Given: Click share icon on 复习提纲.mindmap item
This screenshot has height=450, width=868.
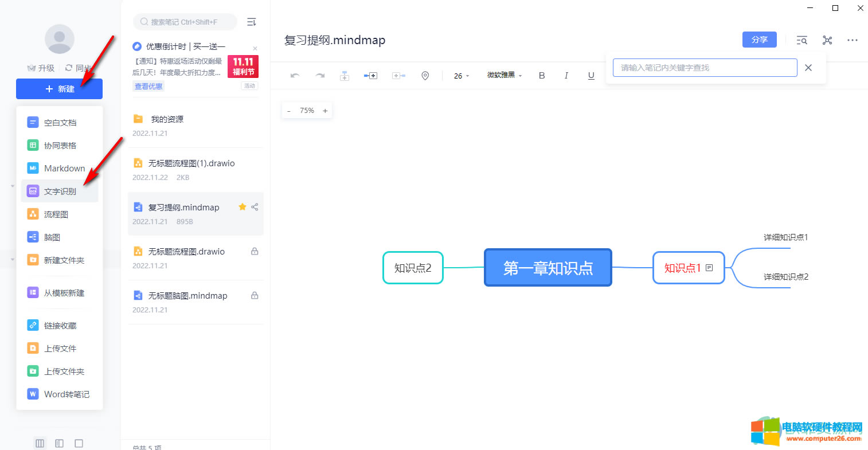Looking at the screenshot, I should tap(255, 207).
